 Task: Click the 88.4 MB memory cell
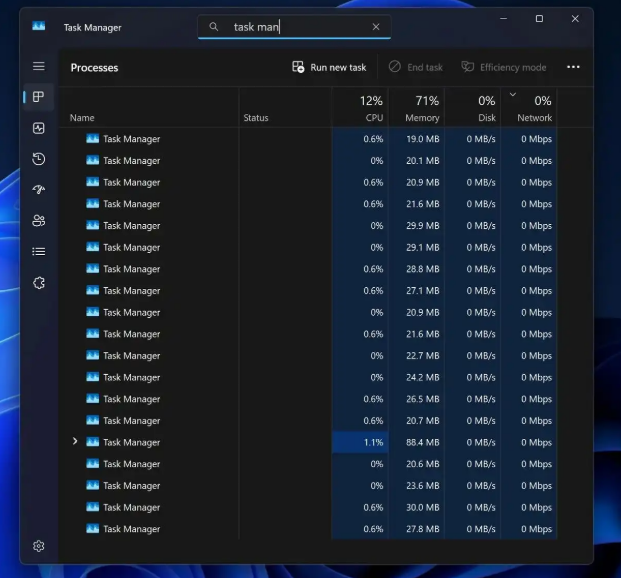pos(417,442)
